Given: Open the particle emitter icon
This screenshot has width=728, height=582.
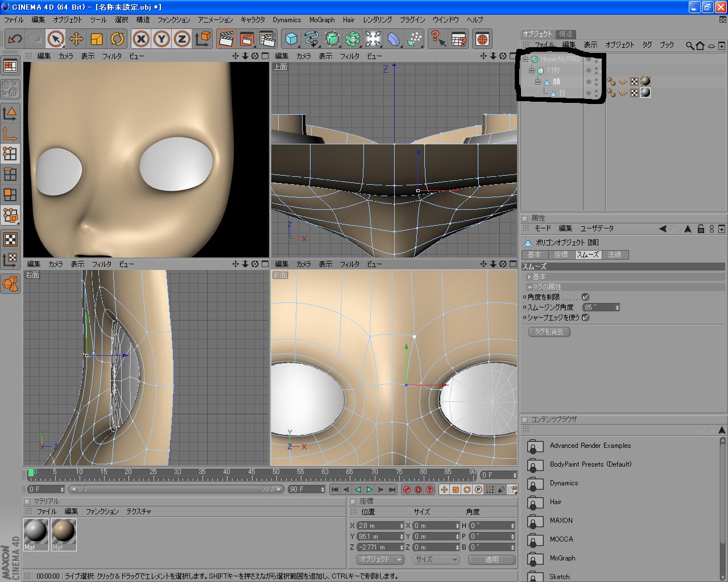Looking at the screenshot, I should coord(414,39).
